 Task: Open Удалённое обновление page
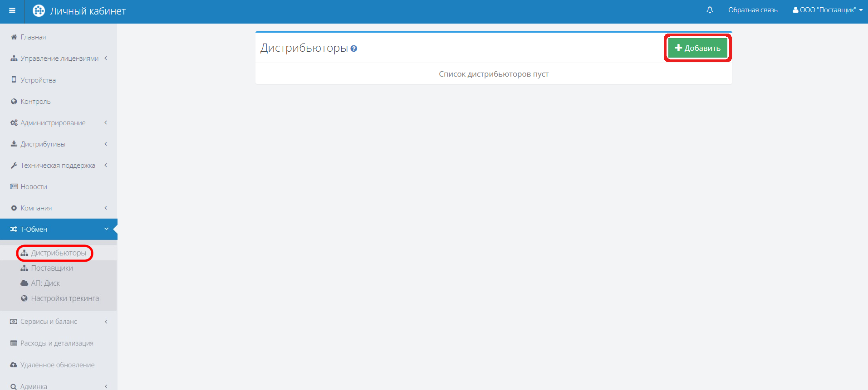coord(57,365)
